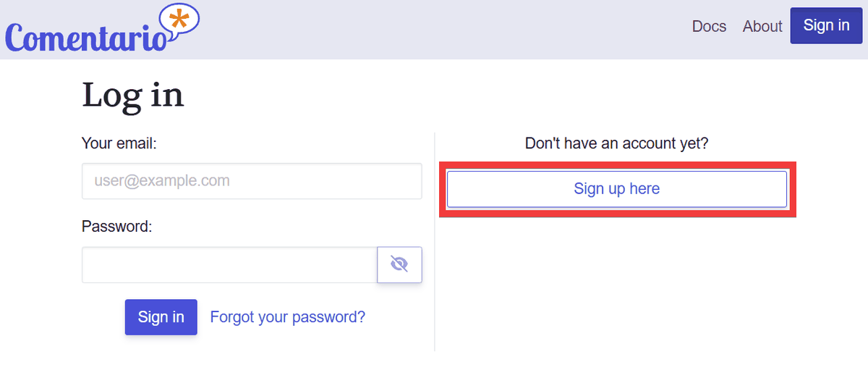
Task: Click the Sign up here button
Action: coord(616,189)
